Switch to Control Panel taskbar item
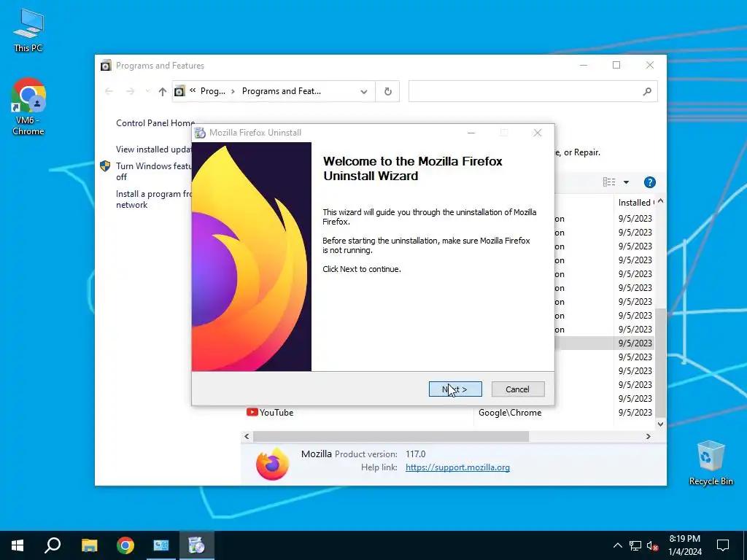 coord(161,545)
